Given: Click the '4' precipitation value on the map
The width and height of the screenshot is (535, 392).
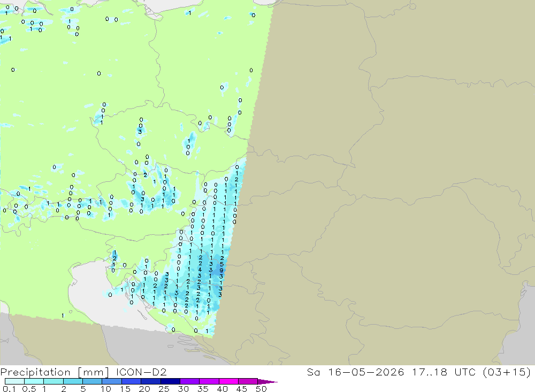Looking at the screenshot, I should (200, 270).
